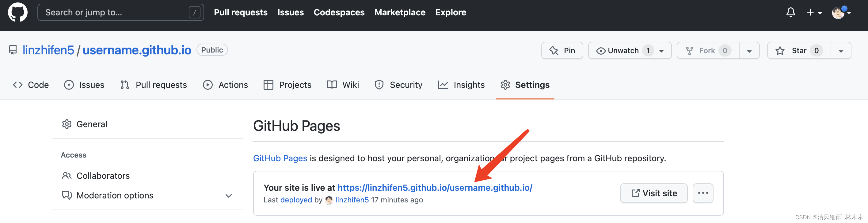
Task: Click the Access section label
Action: point(74,155)
